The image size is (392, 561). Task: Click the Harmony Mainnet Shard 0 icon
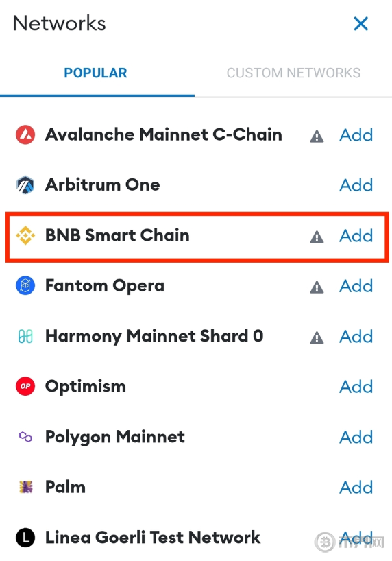coord(25,336)
